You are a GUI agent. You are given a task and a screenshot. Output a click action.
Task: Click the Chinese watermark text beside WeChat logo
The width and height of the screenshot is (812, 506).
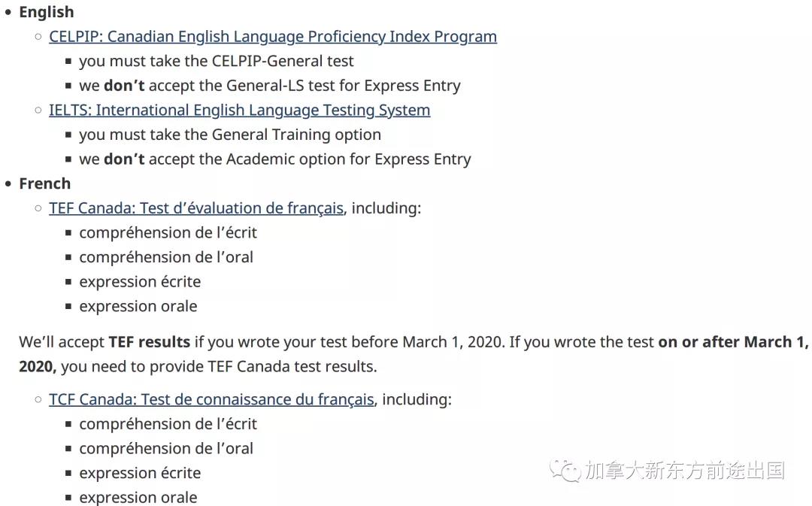click(685, 470)
